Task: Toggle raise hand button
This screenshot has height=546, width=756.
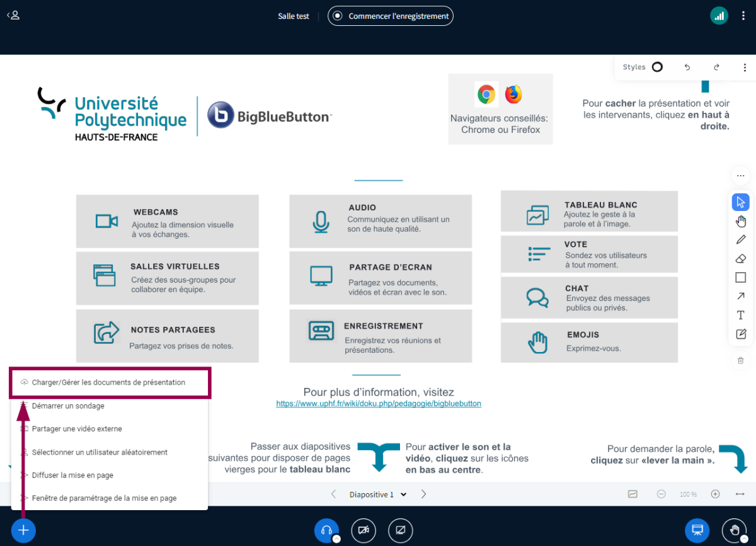Action: click(734, 530)
